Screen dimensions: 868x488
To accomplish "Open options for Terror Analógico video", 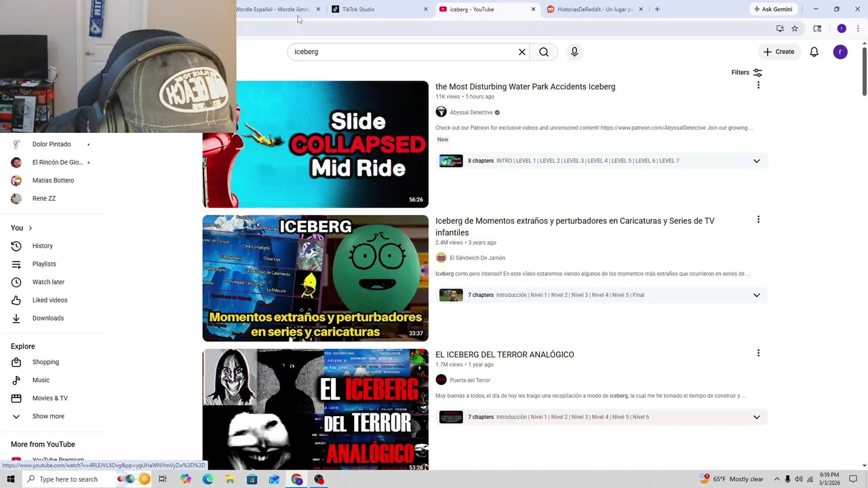I will click(758, 353).
